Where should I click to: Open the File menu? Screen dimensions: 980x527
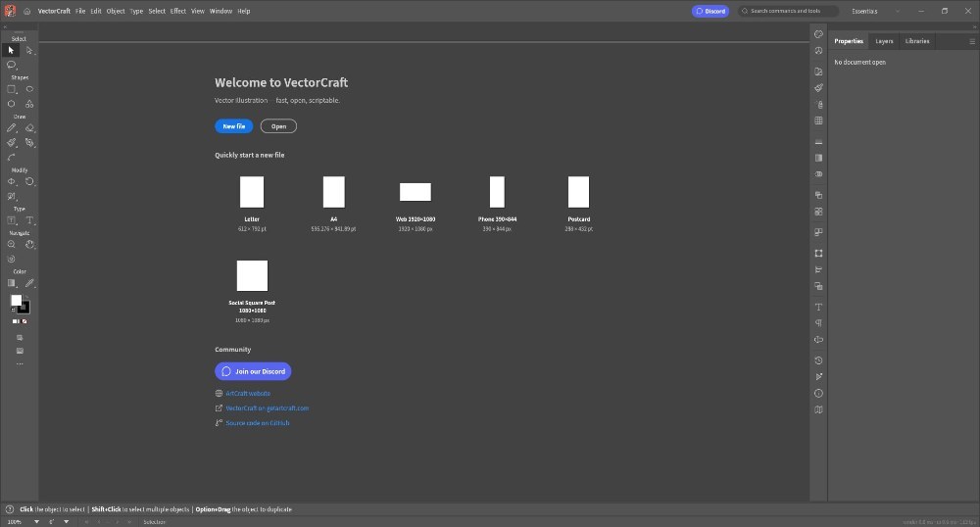coord(80,11)
